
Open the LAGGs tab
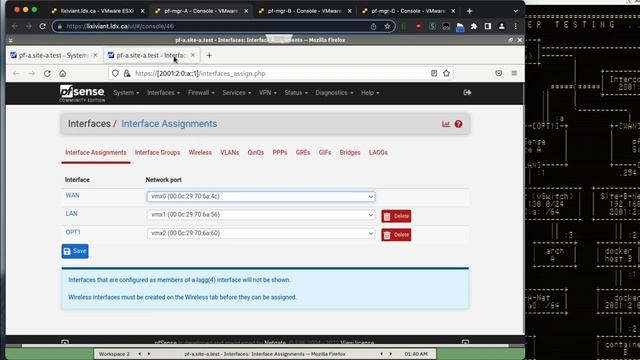point(378,153)
